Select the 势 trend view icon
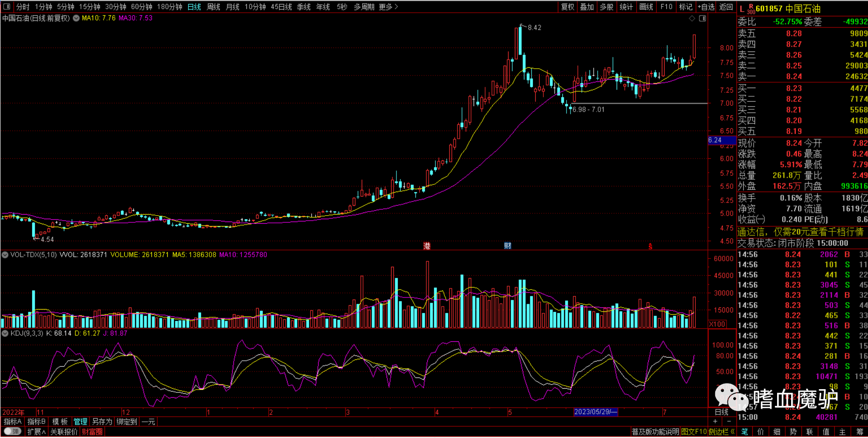This screenshot has width=868, height=438. click(793, 432)
